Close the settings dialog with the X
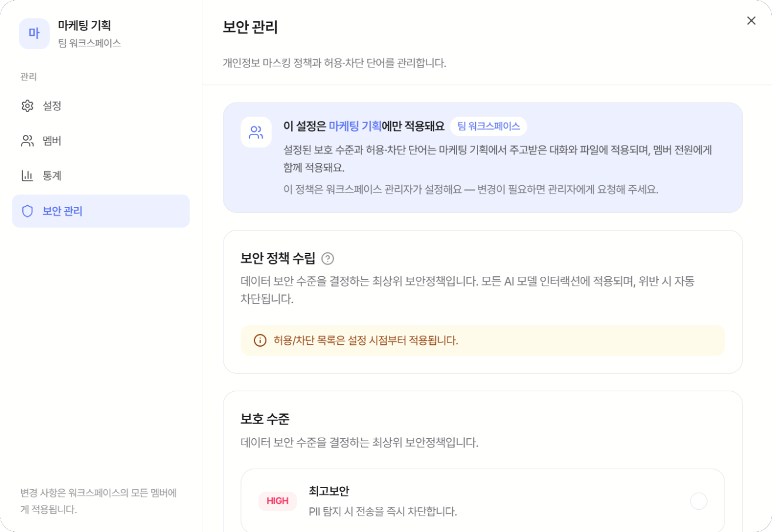 click(751, 21)
